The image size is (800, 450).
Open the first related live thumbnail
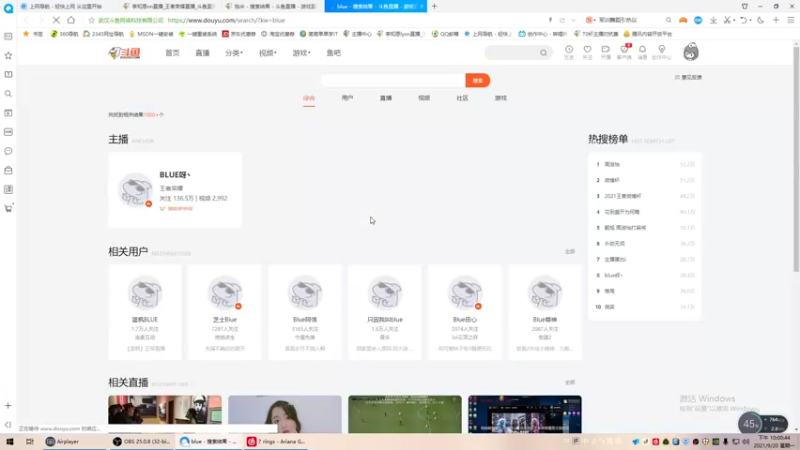coord(165,414)
